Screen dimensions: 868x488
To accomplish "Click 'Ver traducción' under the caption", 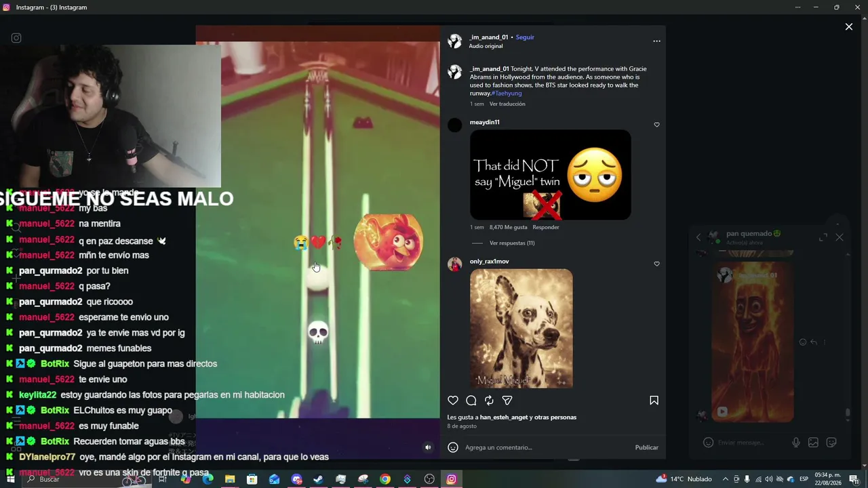I will pyautogui.click(x=507, y=104).
